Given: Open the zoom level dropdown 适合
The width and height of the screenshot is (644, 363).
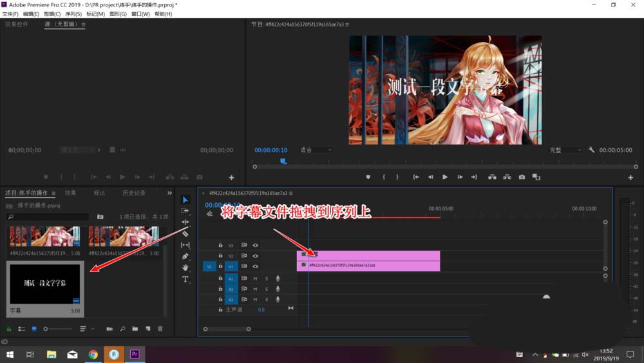Looking at the screenshot, I should pos(316,150).
